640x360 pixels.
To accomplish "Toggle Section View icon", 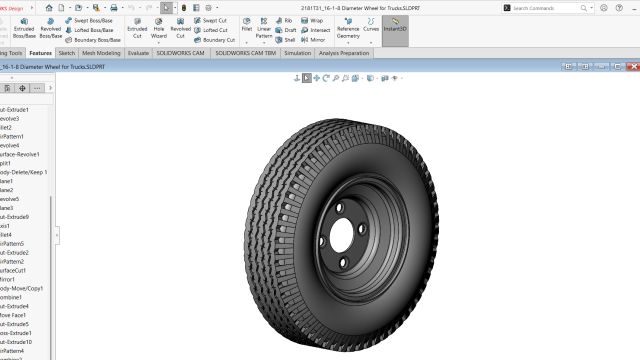I will tap(384, 78).
